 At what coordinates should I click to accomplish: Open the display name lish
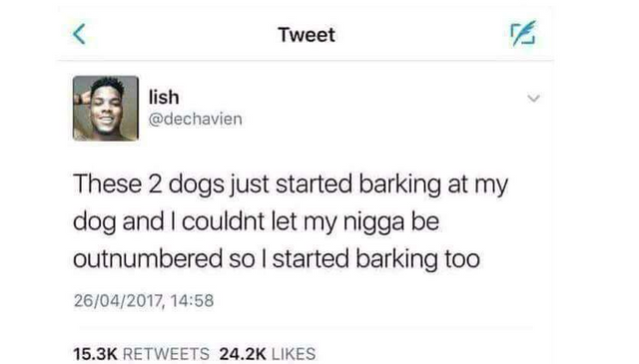point(164,98)
